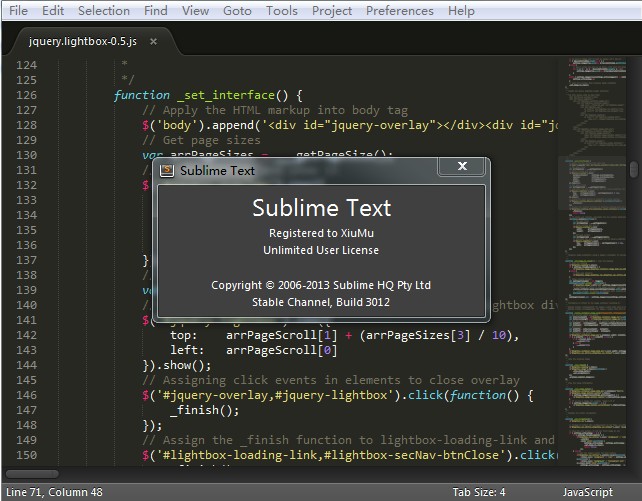Screen dimensions: 642x501
Task: Click '#jquery-overlay,#jquery-lightbox' selector string
Action: tap(275, 395)
